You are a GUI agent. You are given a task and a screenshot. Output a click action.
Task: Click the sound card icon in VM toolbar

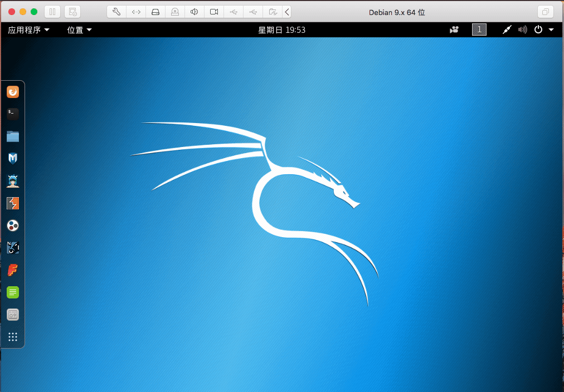[195, 12]
